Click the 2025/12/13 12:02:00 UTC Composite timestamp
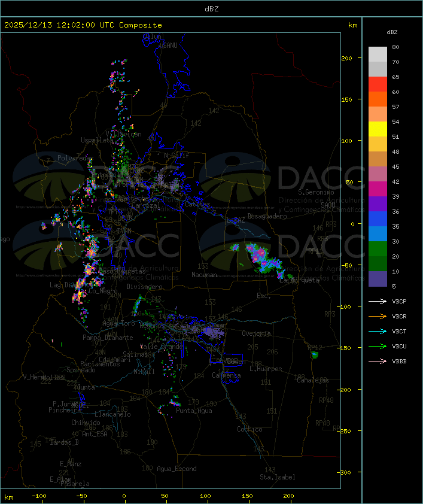423x504 pixels. (x=83, y=25)
